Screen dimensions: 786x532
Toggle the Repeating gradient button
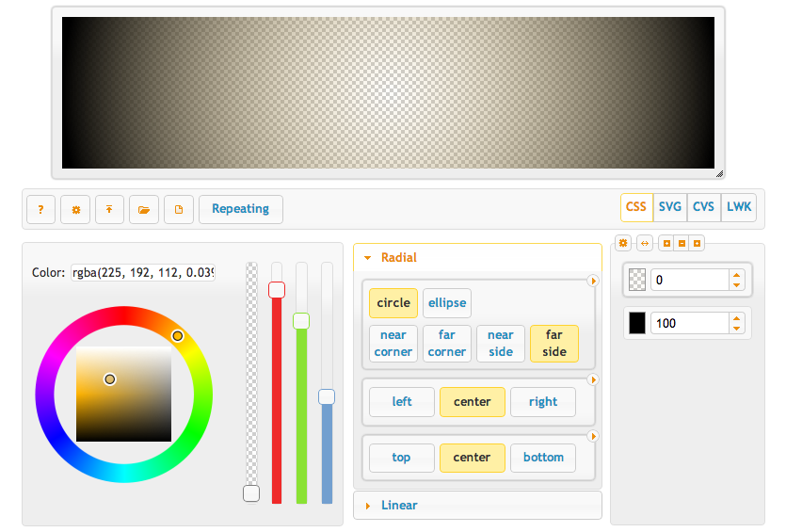pyautogui.click(x=241, y=210)
